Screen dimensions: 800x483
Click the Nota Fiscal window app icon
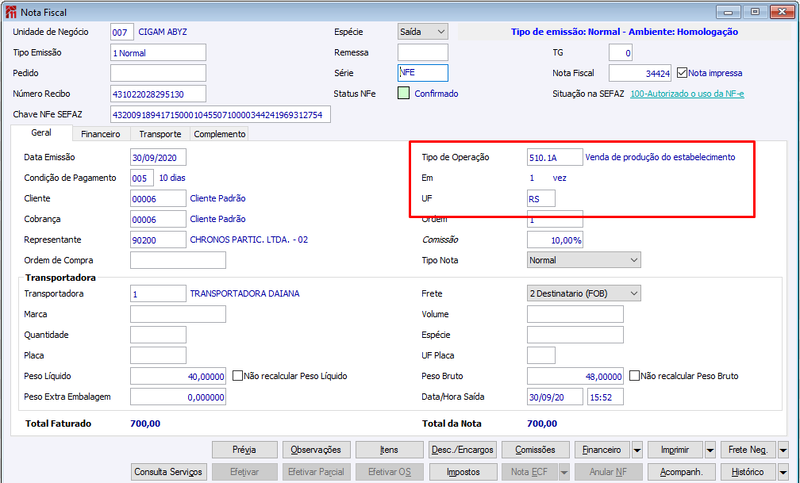pos(11,12)
